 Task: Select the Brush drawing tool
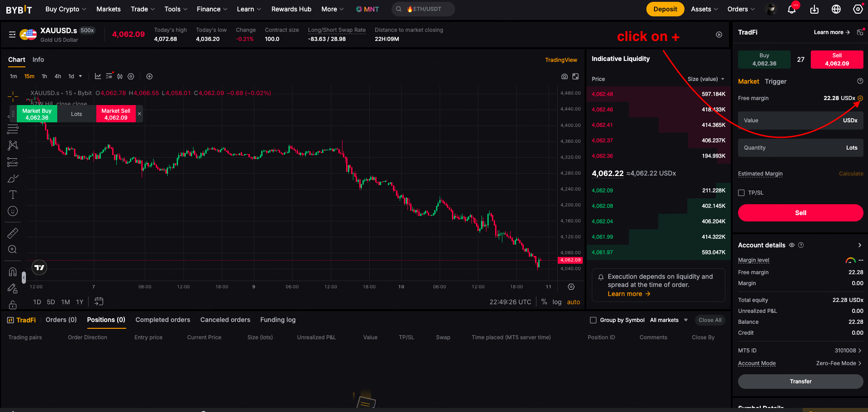[x=13, y=178]
